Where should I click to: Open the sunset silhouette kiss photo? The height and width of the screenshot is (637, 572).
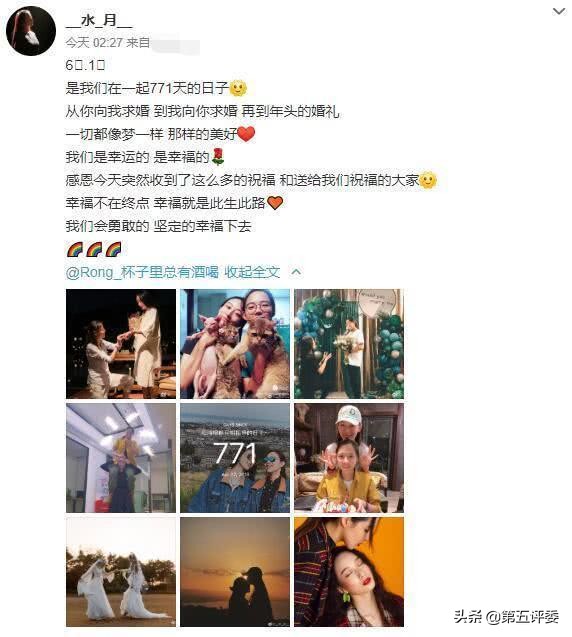tap(235, 572)
